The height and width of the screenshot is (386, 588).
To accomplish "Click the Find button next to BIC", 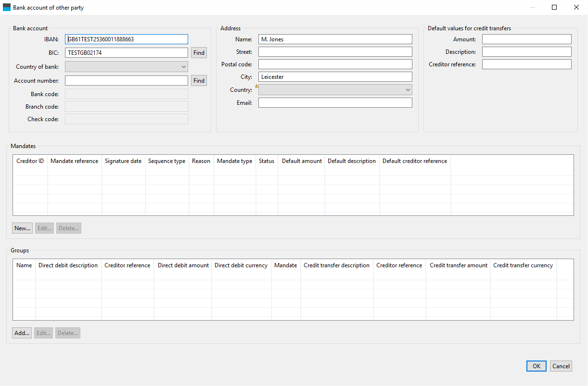I will [x=199, y=53].
